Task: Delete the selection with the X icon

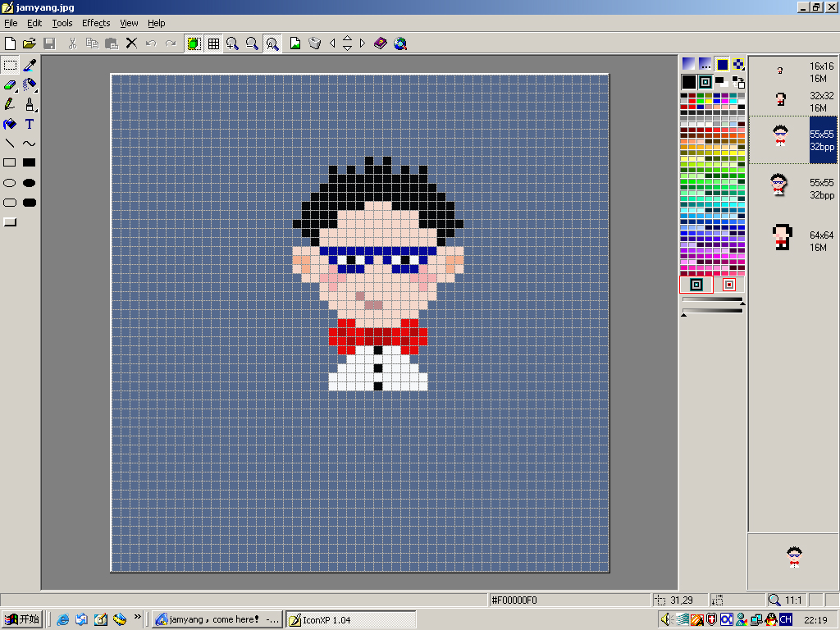Action: click(x=131, y=43)
